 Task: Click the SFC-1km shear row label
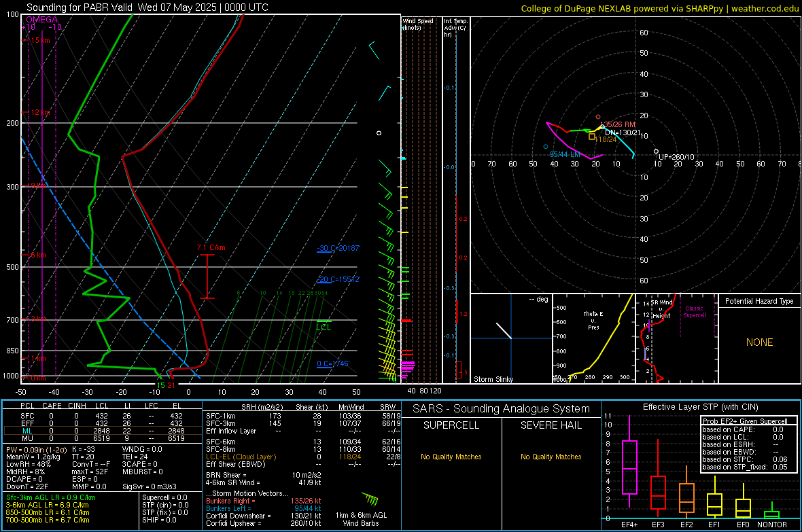220,416
